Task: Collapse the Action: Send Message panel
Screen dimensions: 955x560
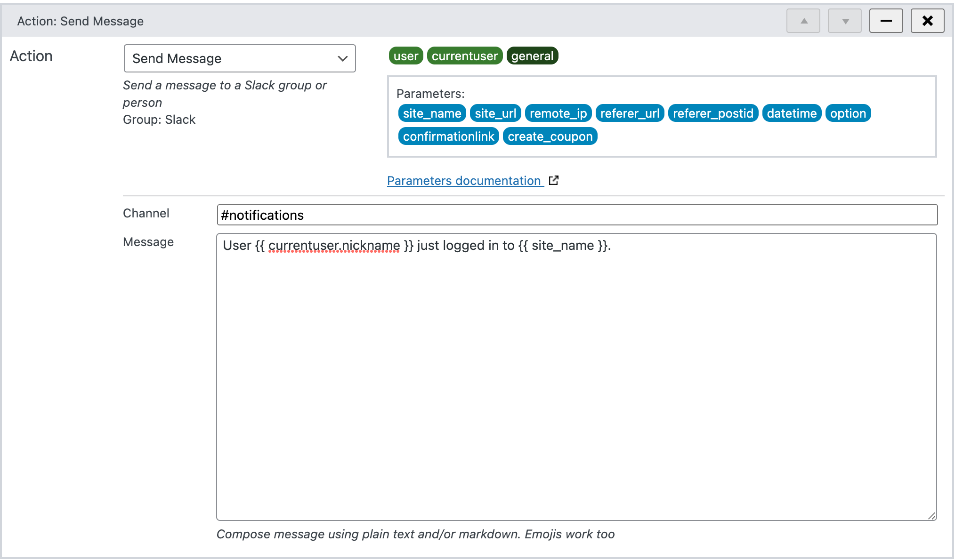Action: [886, 21]
